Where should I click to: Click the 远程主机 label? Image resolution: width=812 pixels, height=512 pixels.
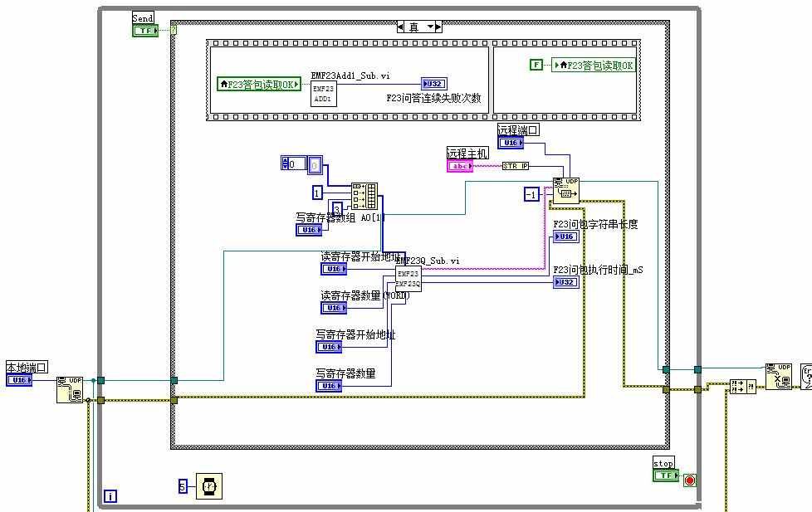tap(467, 154)
